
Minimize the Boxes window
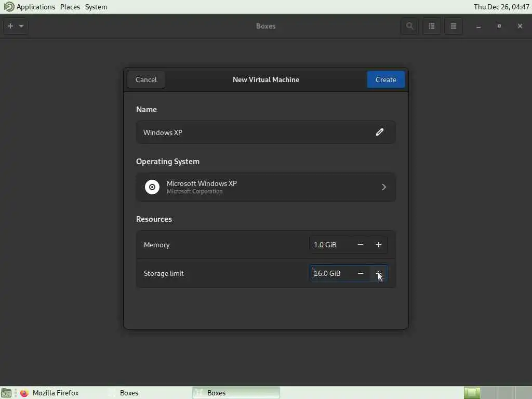coord(478,26)
